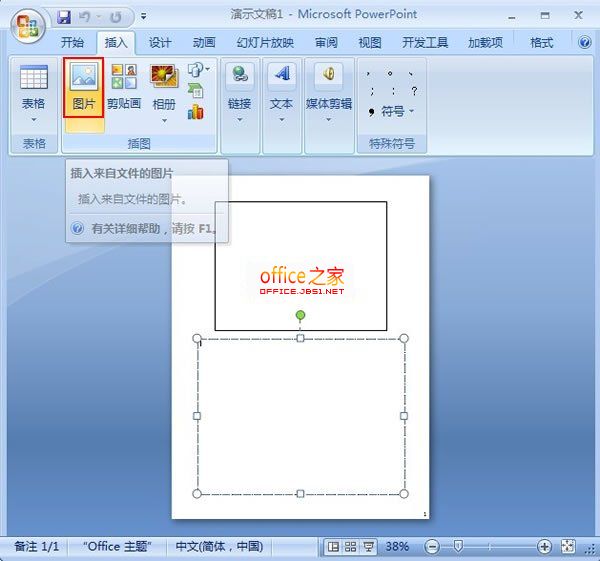Start the slide show from status bar

368,547
